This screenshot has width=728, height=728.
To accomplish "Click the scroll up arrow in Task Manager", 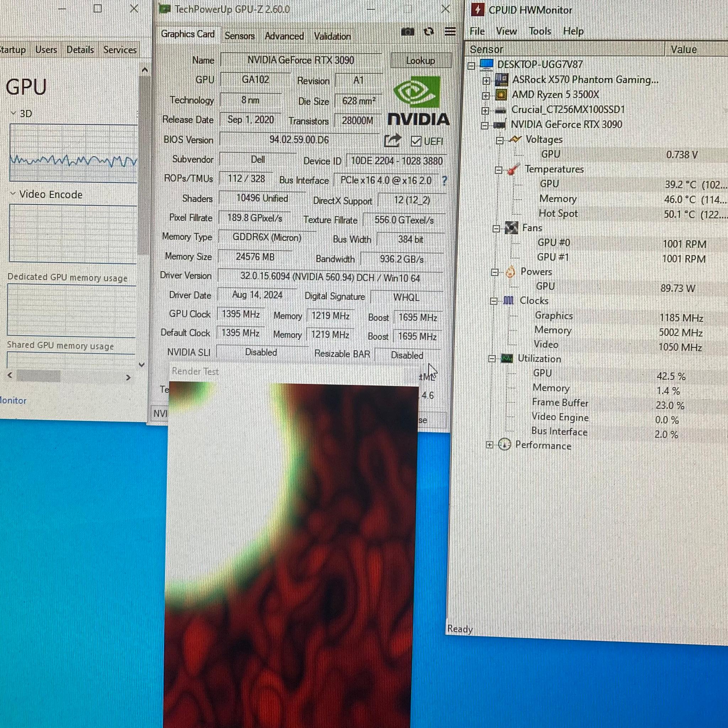I will [x=144, y=70].
